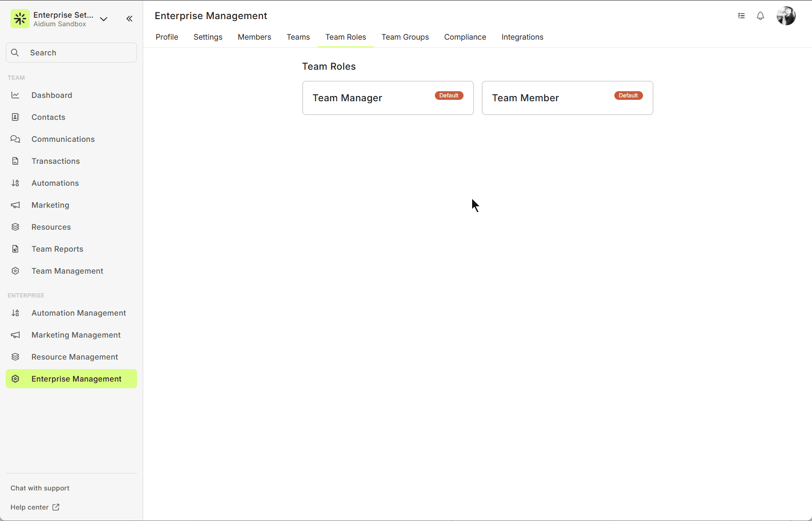Click Chat with support
The image size is (812, 521).
click(40, 488)
